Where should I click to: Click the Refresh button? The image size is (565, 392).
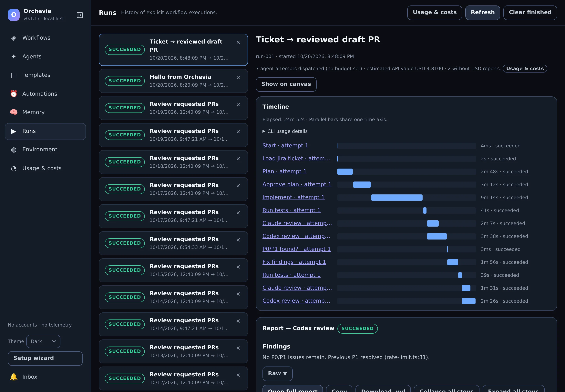[x=482, y=13]
